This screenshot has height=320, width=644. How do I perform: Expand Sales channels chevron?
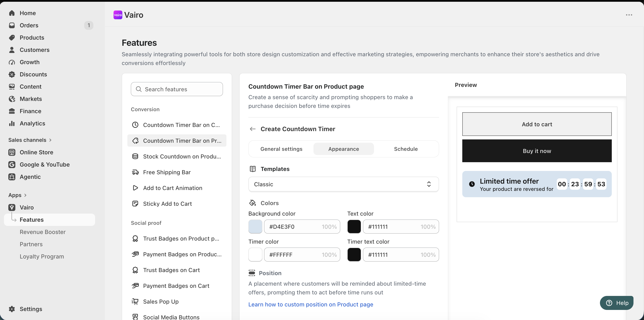point(50,140)
